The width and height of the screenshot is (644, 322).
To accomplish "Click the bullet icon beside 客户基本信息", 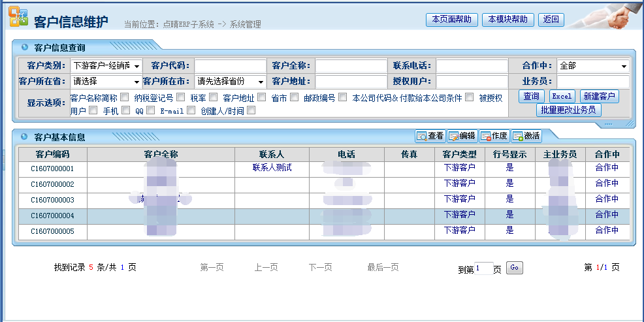I will coord(25,137).
